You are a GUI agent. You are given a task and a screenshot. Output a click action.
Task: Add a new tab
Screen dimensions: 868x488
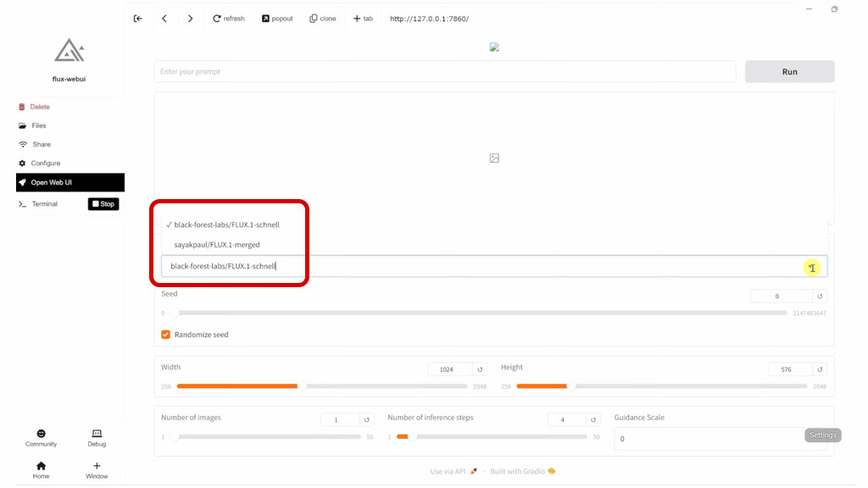coord(363,19)
